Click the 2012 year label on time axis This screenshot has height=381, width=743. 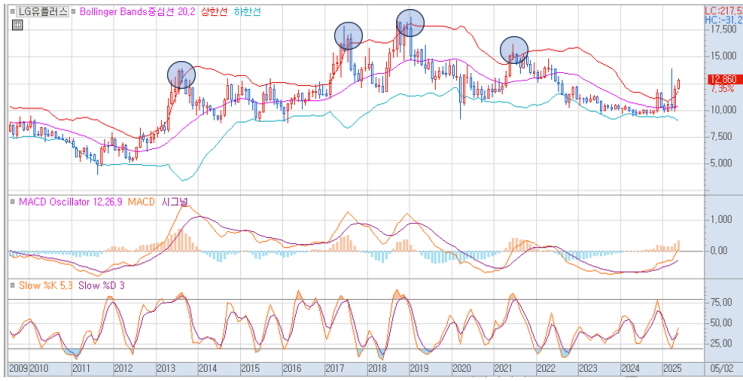[123, 368]
